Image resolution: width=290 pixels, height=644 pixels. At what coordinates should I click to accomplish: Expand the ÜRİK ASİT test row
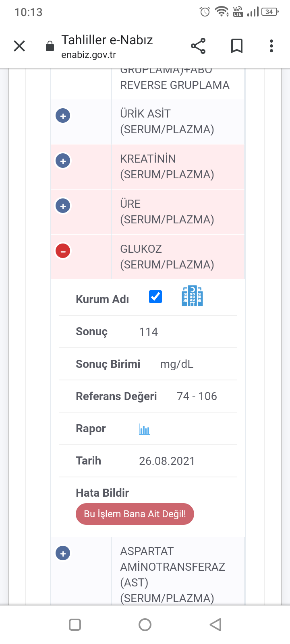coord(63,116)
